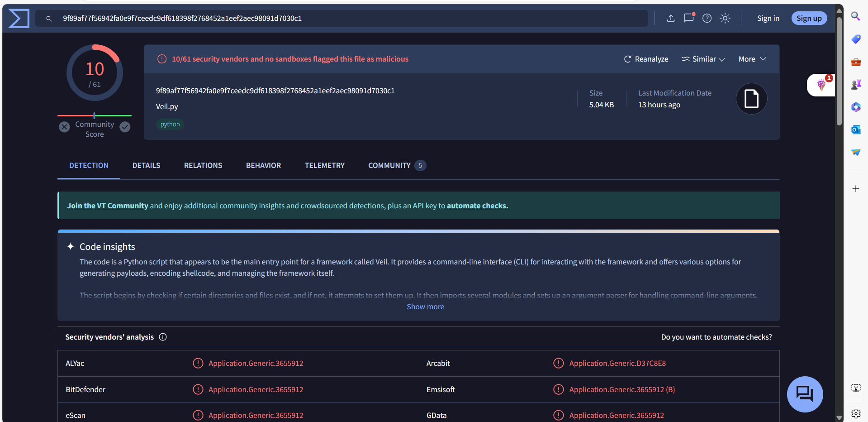The image size is (868, 422).
Task: Click the 13 hours ago modification value
Action: tap(659, 105)
